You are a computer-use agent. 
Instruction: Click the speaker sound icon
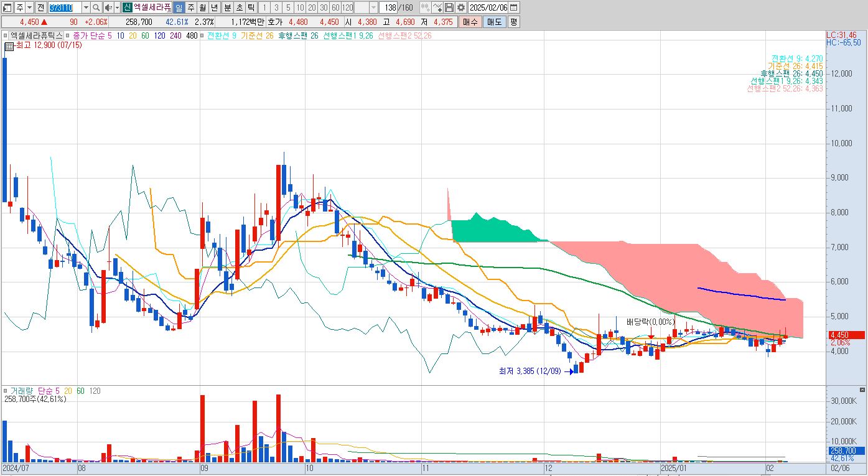tap(108, 7)
